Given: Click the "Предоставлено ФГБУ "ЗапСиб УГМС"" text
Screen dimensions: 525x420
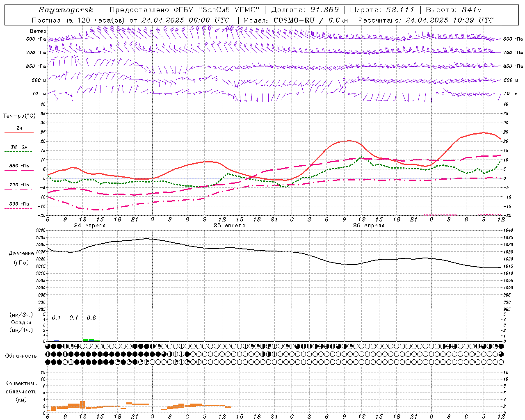Looking at the screenshot, I should [x=185, y=10].
